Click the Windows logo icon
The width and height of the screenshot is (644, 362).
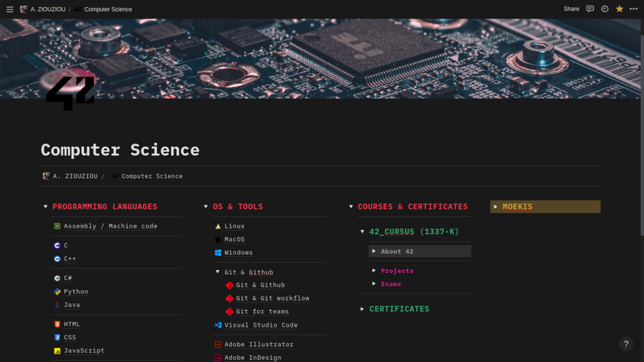pos(218,252)
